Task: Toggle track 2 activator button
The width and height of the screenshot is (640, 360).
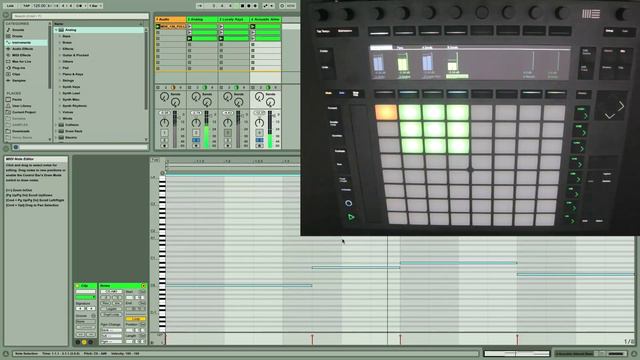Action: [x=196, y=133]
